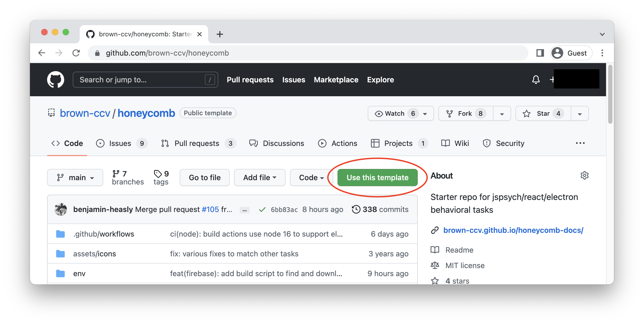Screen dimensions: 644x324
Task: Open the Wiki tab
Action: point(455,144)
